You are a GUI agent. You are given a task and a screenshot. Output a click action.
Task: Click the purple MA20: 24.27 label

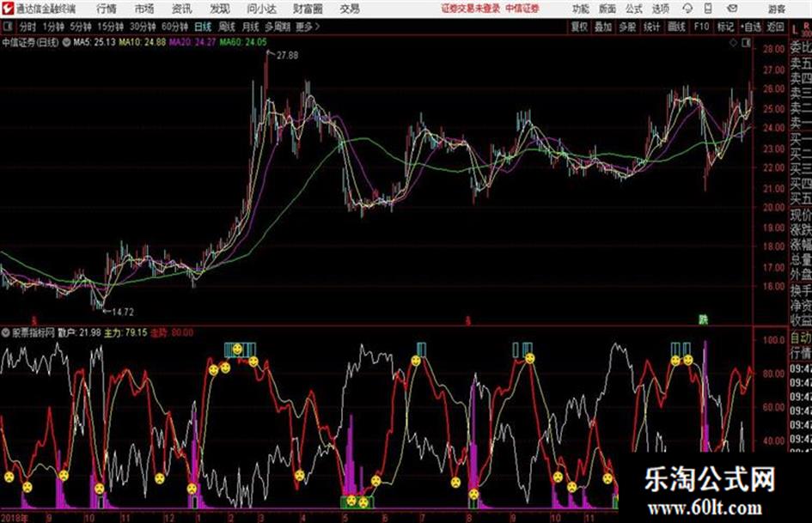192,42
